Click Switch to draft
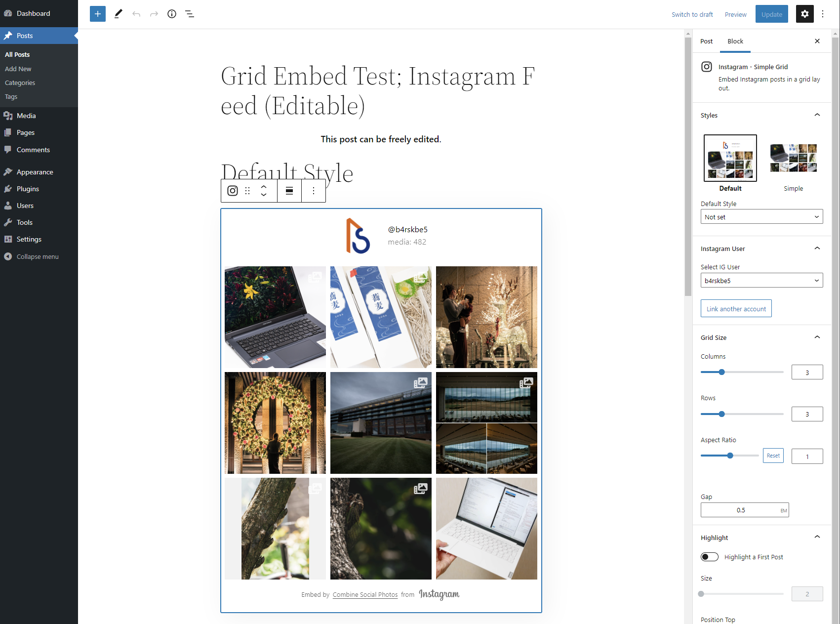This screenshot has width=840, height=624. click(x=692, y=14)
